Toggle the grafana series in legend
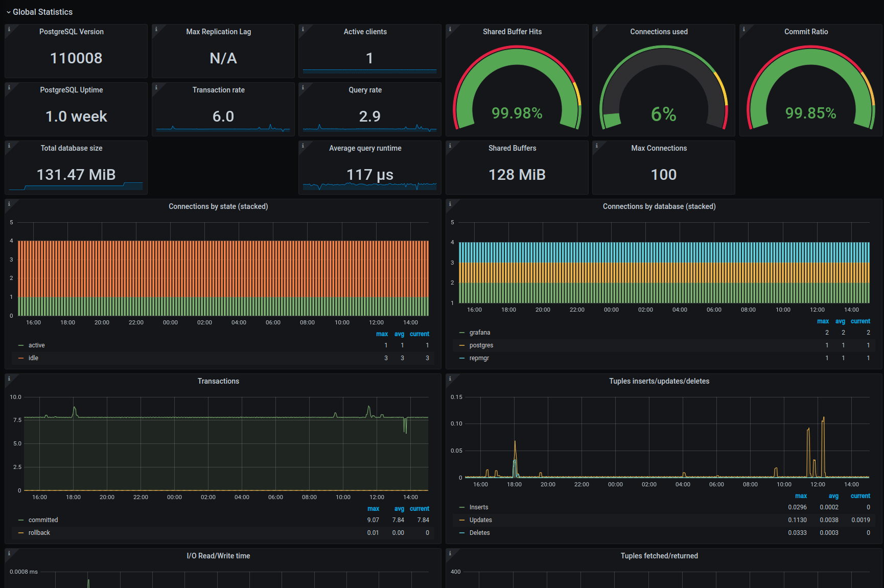The width and height of the screenshot is (884, 588). [480, 333]
